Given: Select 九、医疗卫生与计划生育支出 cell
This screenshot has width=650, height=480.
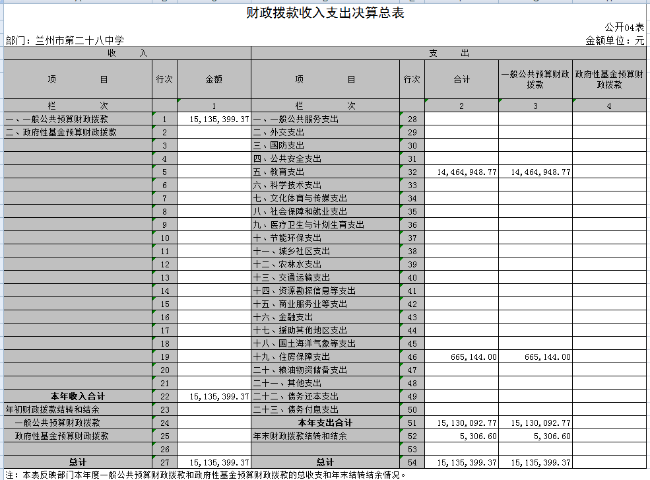Looking at the screenshot, I should (325, 225).
